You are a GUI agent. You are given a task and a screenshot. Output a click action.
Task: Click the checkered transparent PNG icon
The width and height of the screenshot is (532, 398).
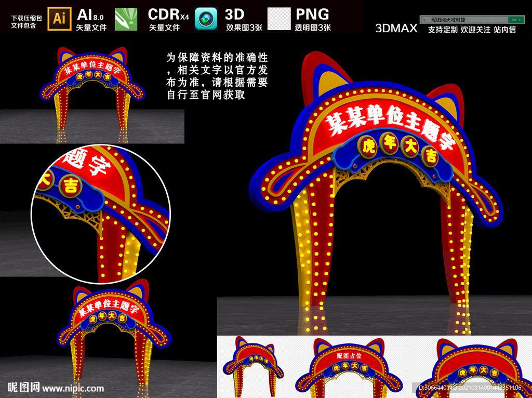point(279,19)
